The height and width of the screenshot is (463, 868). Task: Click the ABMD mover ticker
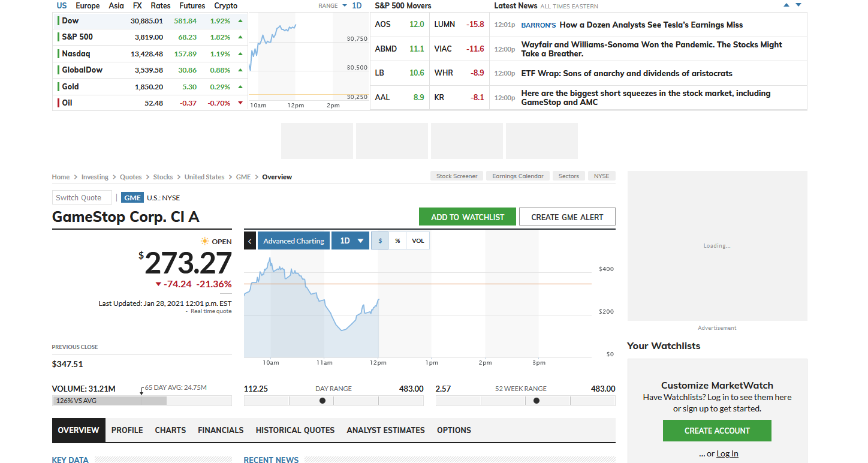pyautogui.click(x=385, y=49)
